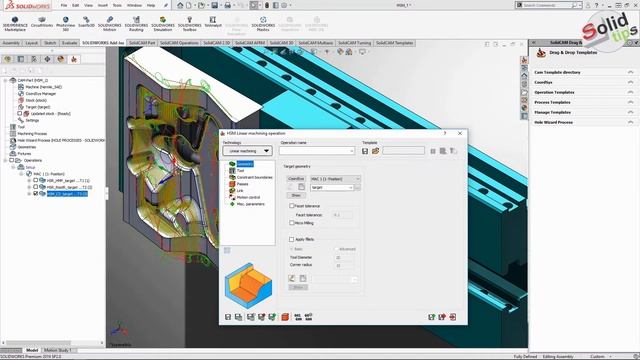Select CoordSys Manager in CAM tree

pyautogui.click(x=40, y=93)
